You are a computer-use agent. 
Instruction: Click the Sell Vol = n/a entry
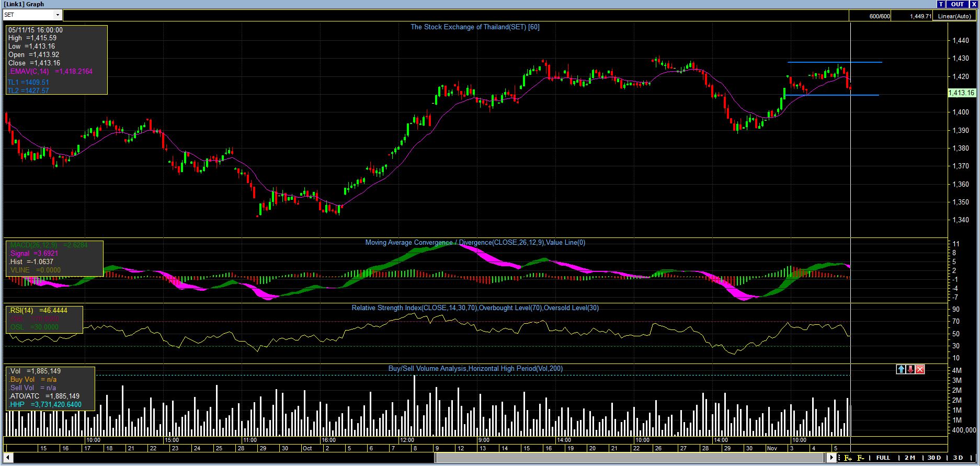coord(33,388)
